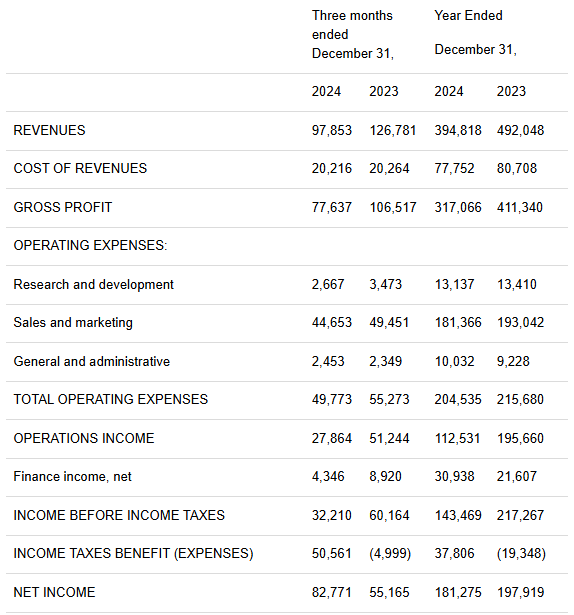This screenshot has height=615, width=574.
Task: Click finance income value 4,346
Action: tap(328, 476)
